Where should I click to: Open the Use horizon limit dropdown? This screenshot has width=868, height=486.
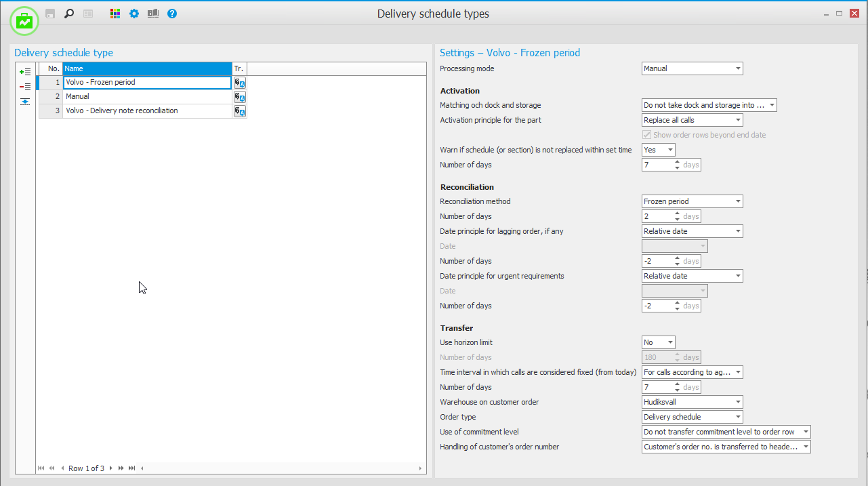pos(669,342)
